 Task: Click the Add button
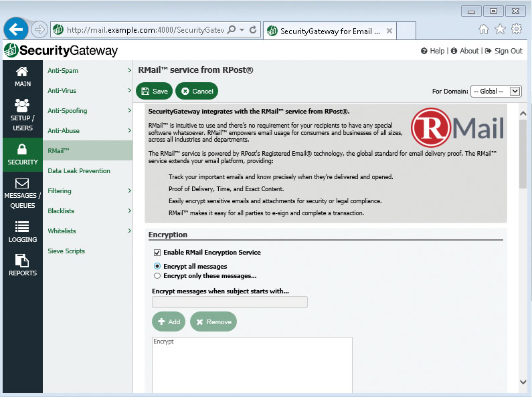169,321
